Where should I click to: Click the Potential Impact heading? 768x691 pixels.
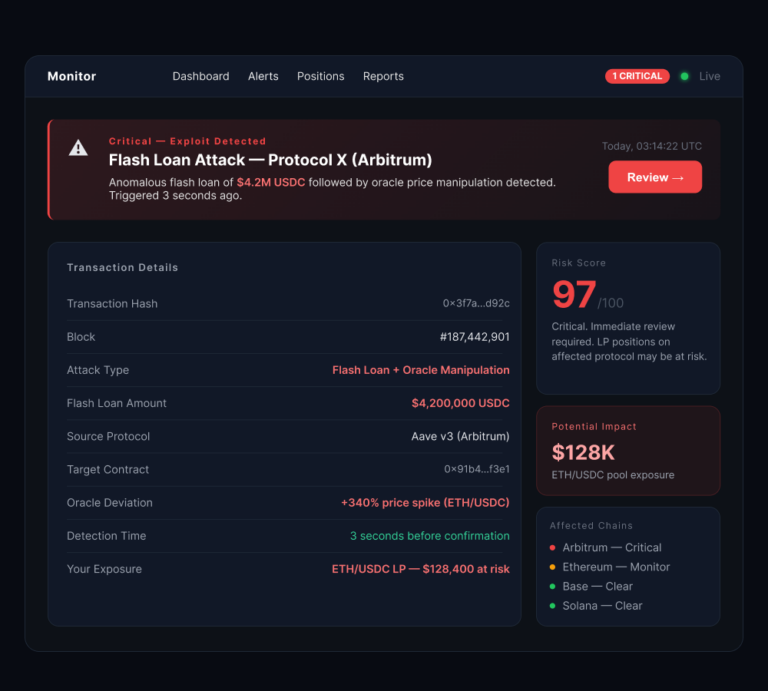pos(594,427)
